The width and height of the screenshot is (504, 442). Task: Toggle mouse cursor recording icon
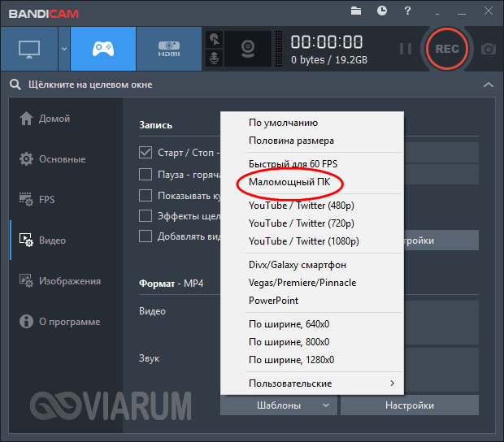pos(214,40)
